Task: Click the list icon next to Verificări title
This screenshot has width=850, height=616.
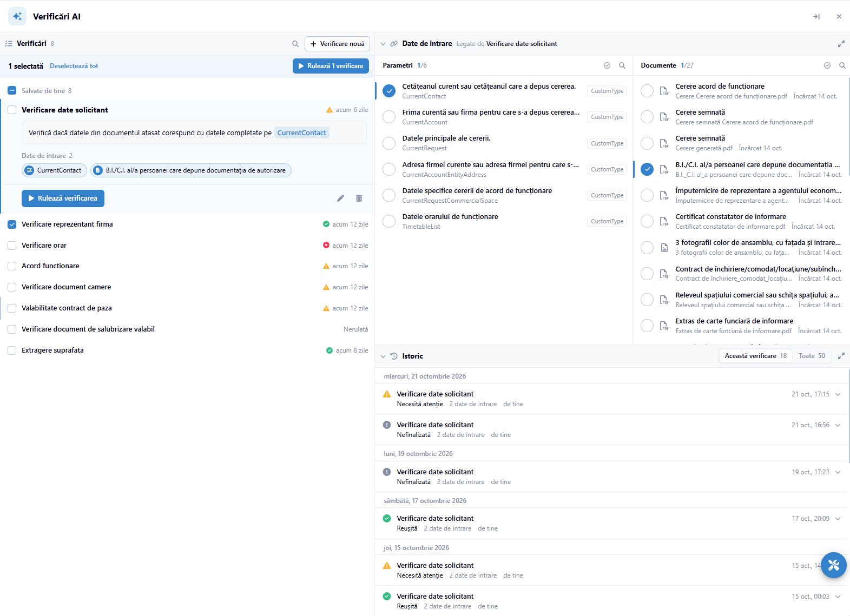Action: [x=9, y=44]
